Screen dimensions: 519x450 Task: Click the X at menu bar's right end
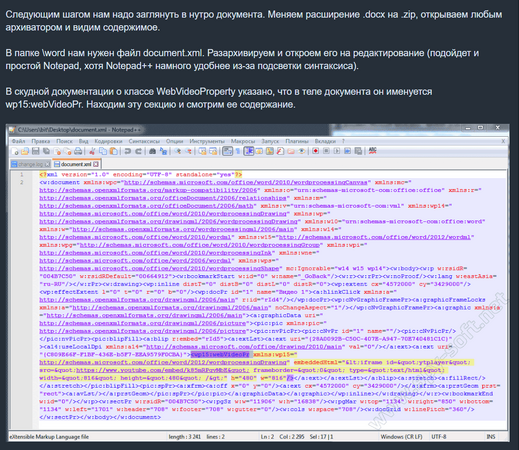coord(503,141)
